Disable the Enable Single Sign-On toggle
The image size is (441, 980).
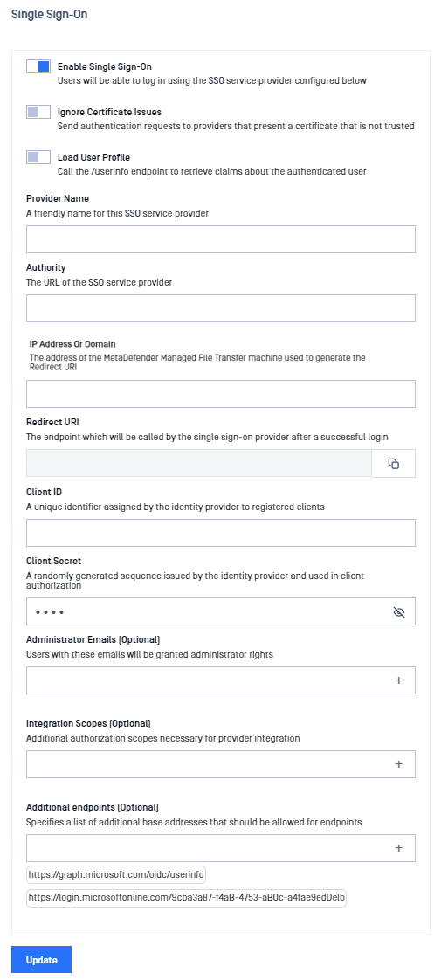point(38,66)
